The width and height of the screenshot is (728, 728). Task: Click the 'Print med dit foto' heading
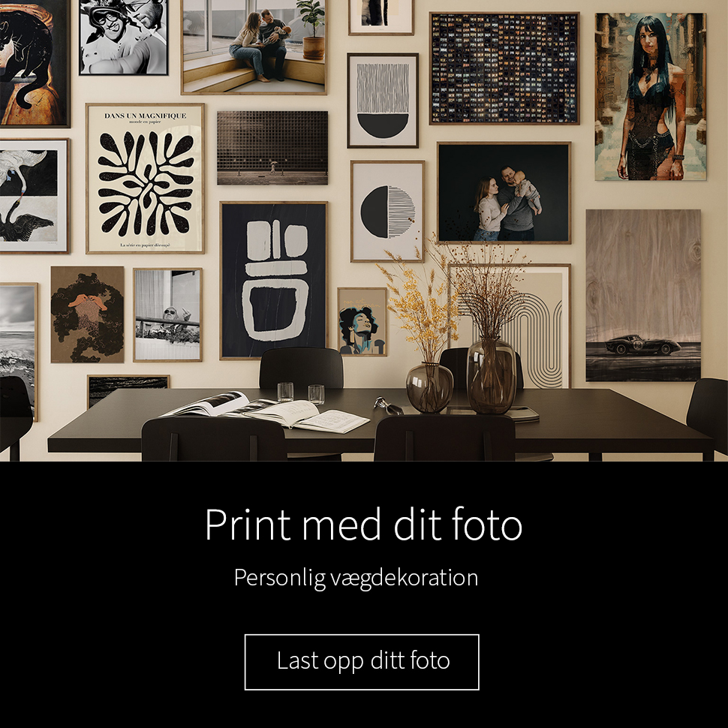363,525
